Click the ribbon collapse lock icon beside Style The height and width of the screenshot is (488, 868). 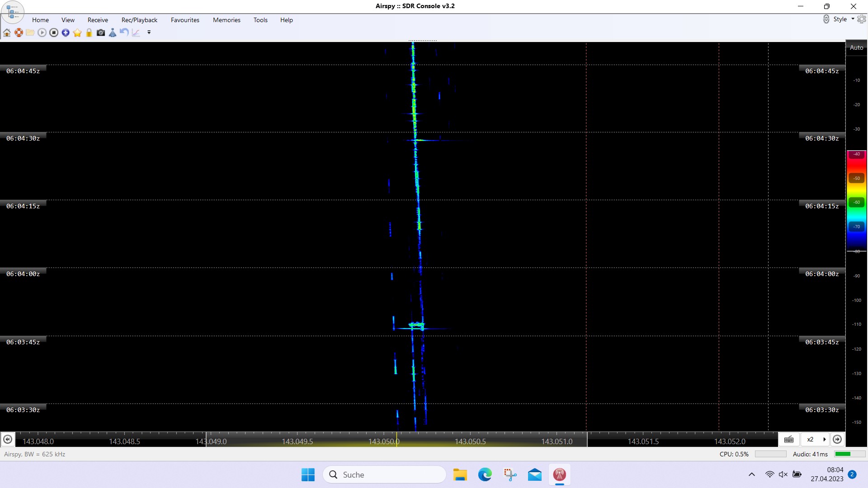[x=826, y=19]
